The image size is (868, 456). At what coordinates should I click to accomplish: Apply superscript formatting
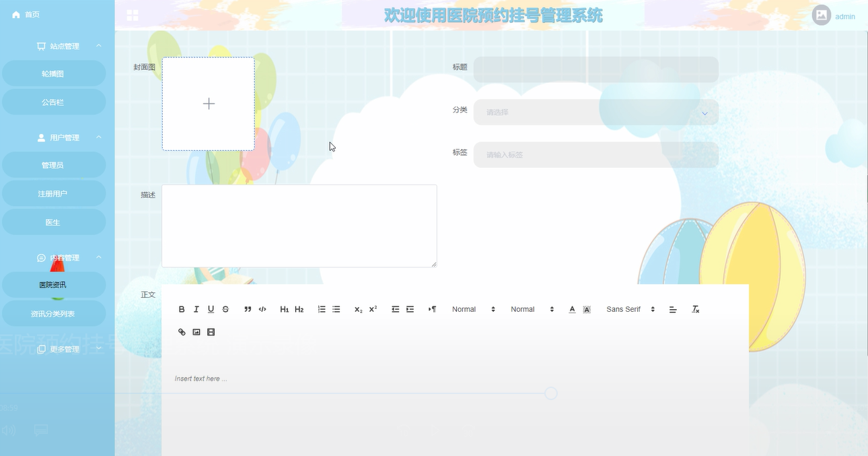[x=373, y=309]
